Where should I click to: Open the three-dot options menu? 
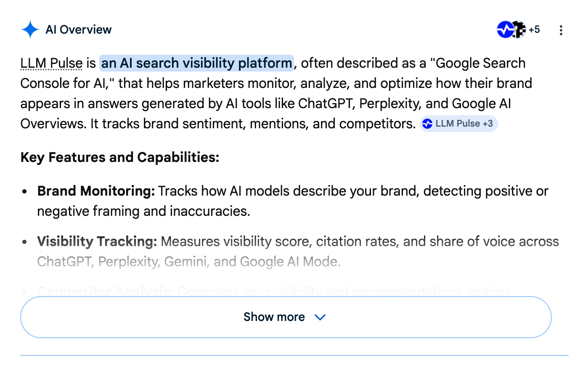coord(561,30)
